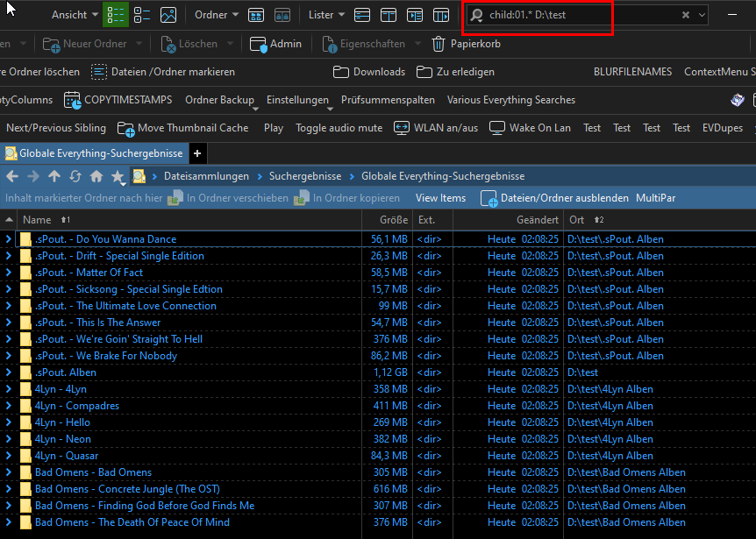
Task: Click View Items button
Action: click(x=440, y=198)
